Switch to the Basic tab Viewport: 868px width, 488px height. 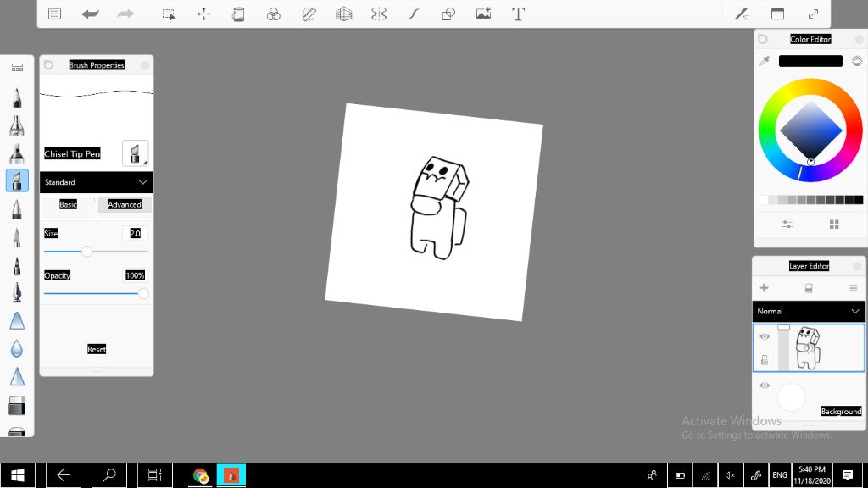click(68, 204)
